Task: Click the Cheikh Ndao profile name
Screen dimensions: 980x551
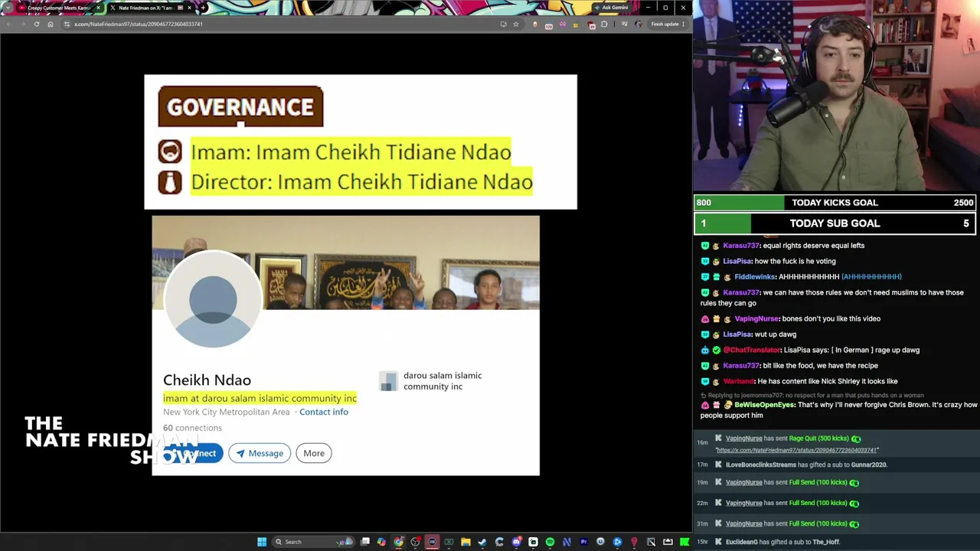Action: (x=207, y=380)
